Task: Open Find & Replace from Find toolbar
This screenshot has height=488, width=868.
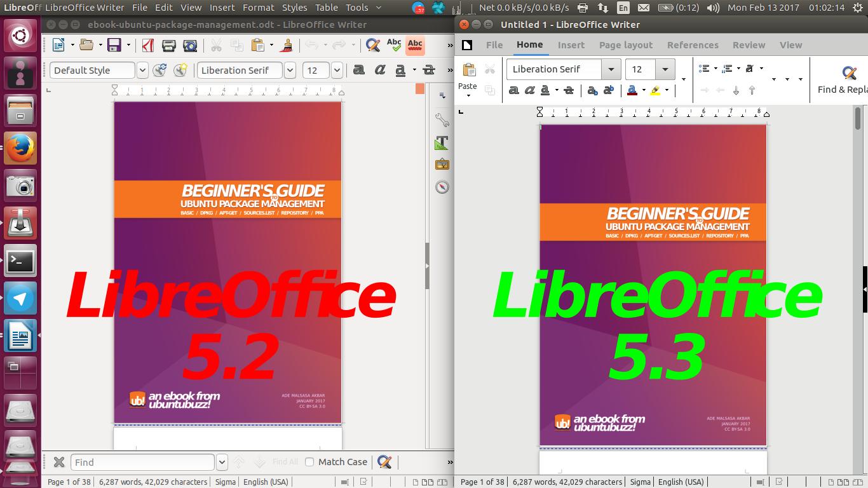Action: [384, 462]
